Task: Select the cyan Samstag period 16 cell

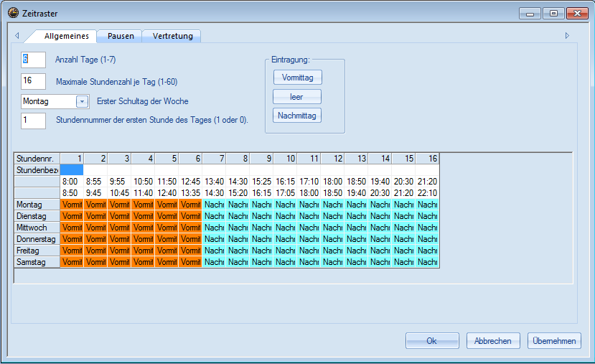Action: point(427,263)
